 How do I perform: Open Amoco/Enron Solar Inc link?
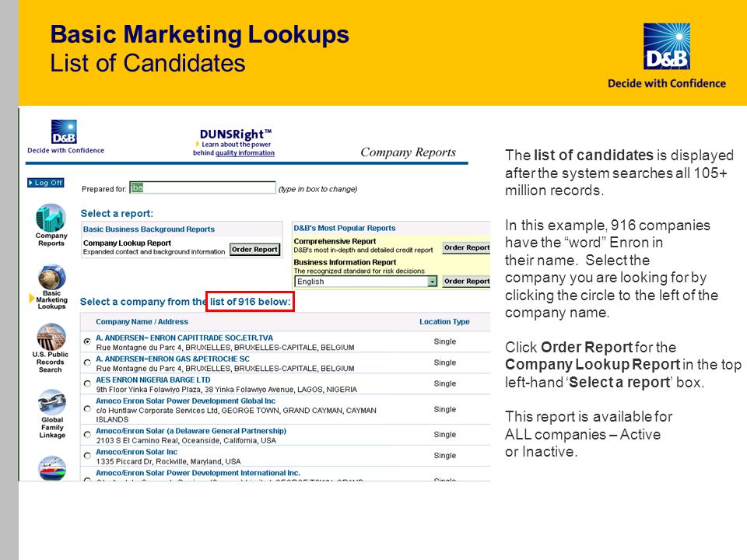[x=136, y=451]
